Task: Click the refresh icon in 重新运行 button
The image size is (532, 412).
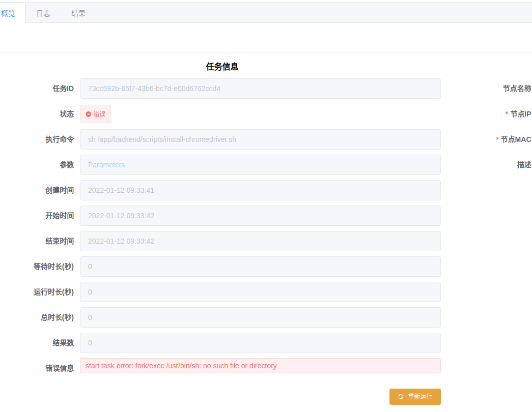Action: 401,396
